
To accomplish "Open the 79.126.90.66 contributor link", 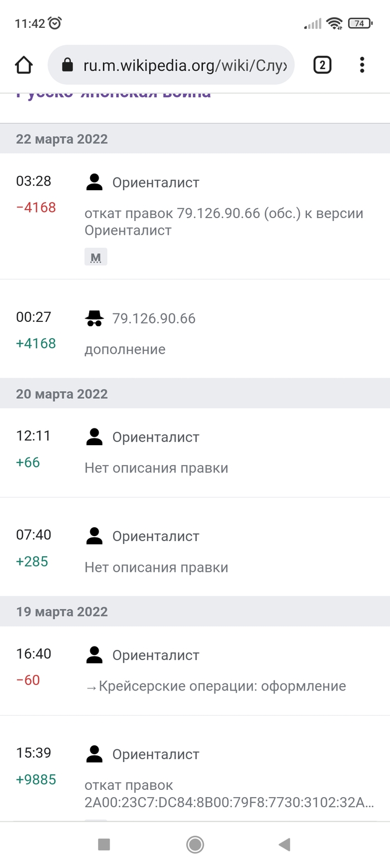I will pos(154,319).
